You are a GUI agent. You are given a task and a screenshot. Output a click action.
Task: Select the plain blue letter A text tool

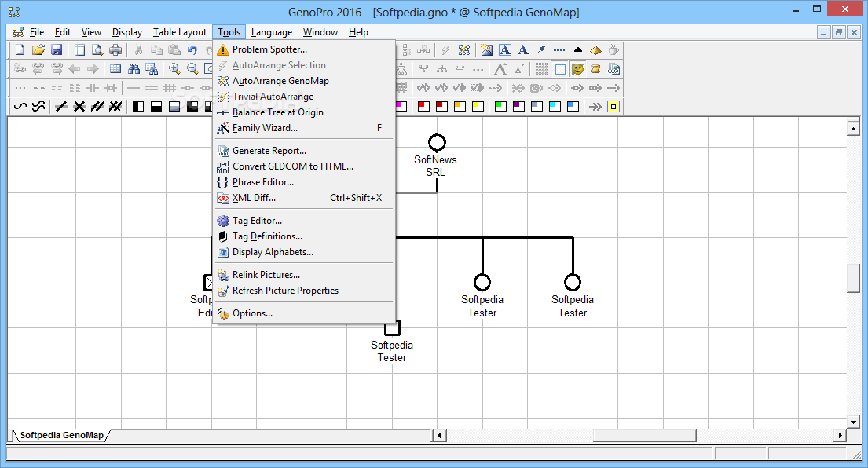tap(523, 49)
